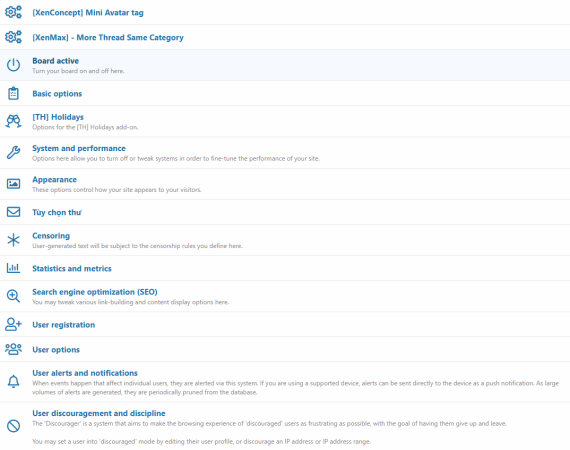This screenshot has width=570, height=450.
Task: Open Statistics and metrics options
Action: click(72, 269)
